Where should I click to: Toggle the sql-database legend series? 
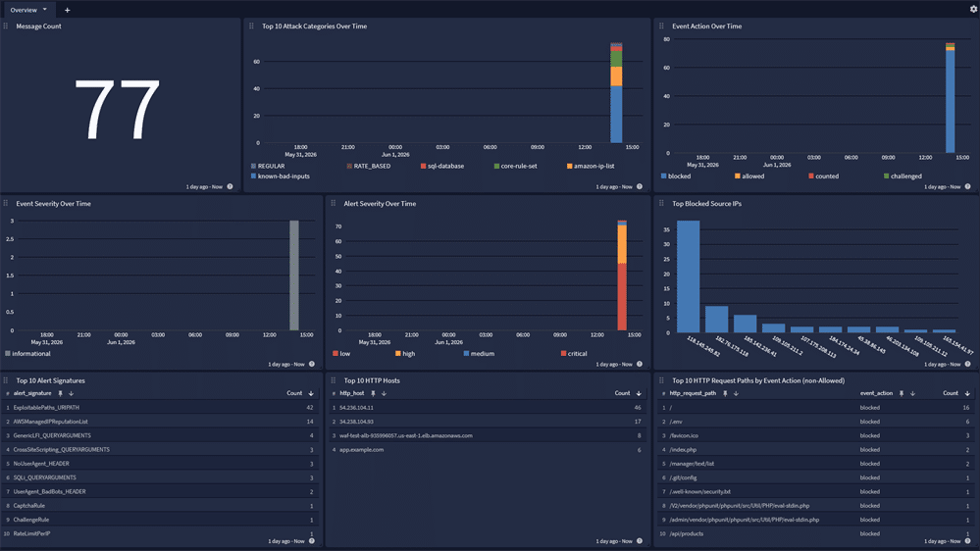pyautogui.click(x=441, y=166)
